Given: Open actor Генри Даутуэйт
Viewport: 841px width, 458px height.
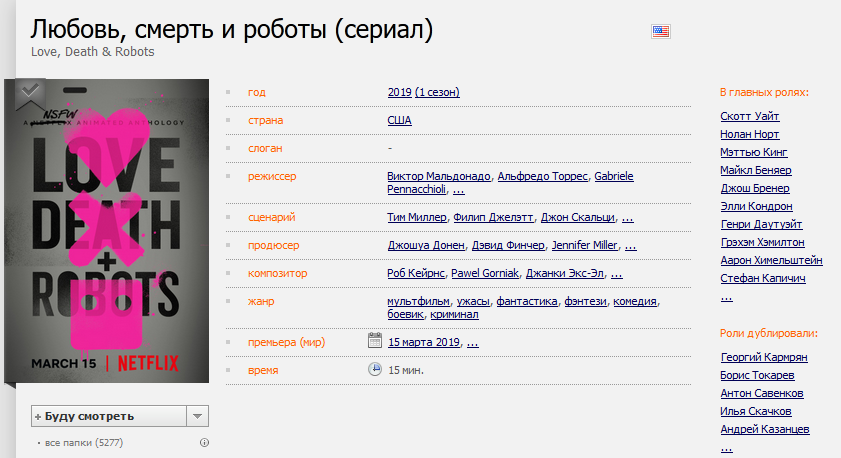Looking at the screenshot, I should 762,224.
